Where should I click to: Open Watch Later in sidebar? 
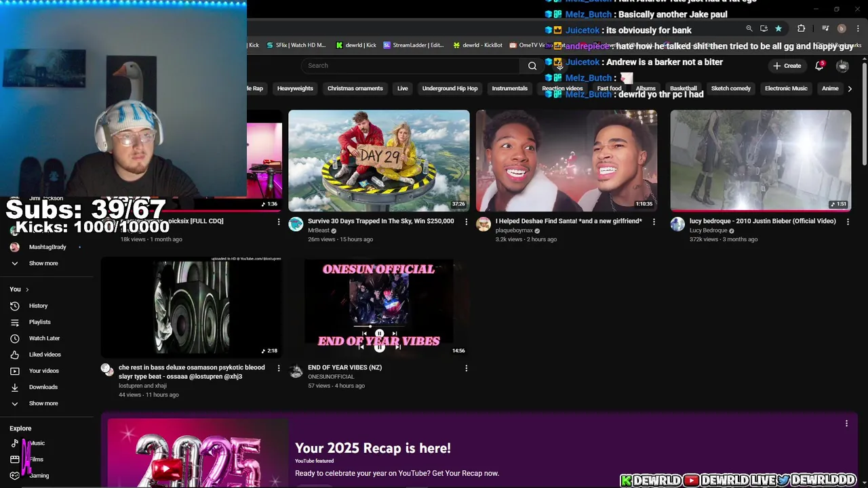pyautogui.click(x=44, y=338)
